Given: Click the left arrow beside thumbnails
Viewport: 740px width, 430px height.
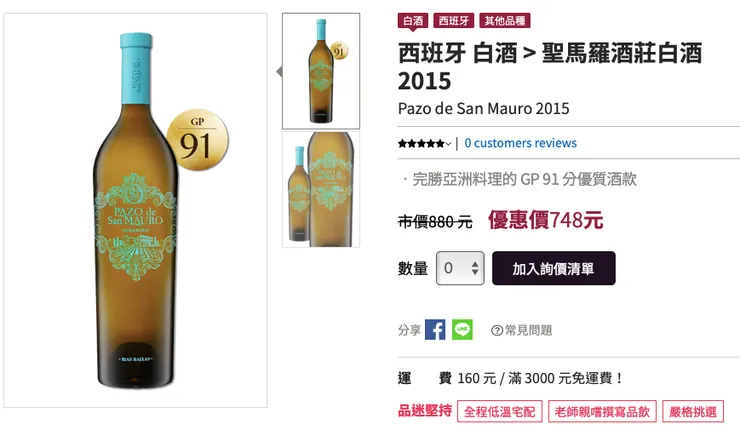Looking at the screenshot, I should (x=279, y=72).
